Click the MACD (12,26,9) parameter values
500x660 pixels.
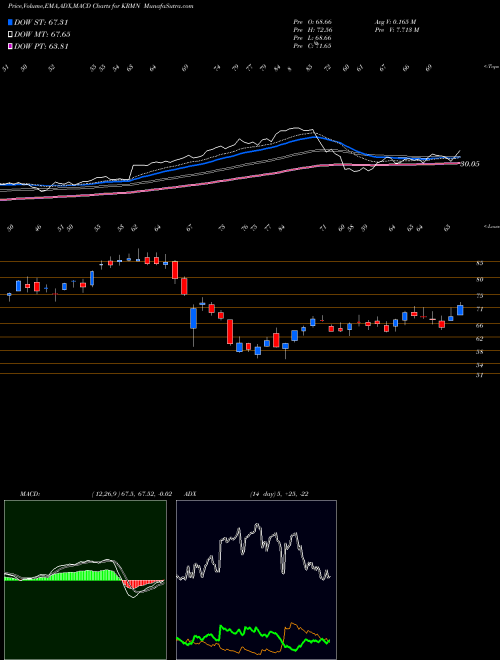132,494
